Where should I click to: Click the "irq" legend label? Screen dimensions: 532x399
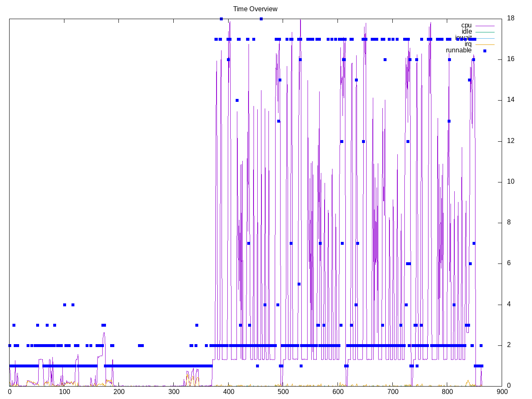tap(468, 44)
